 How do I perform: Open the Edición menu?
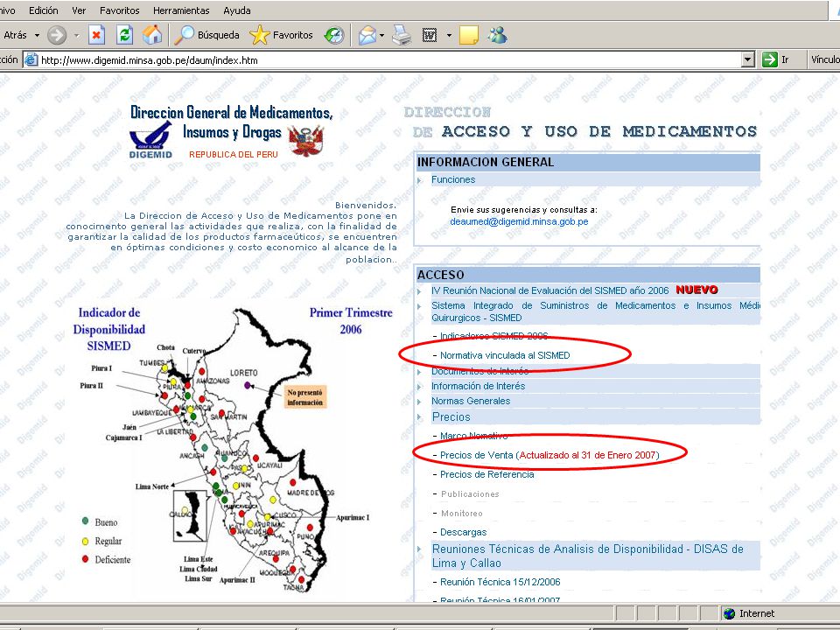pos(44,10)
